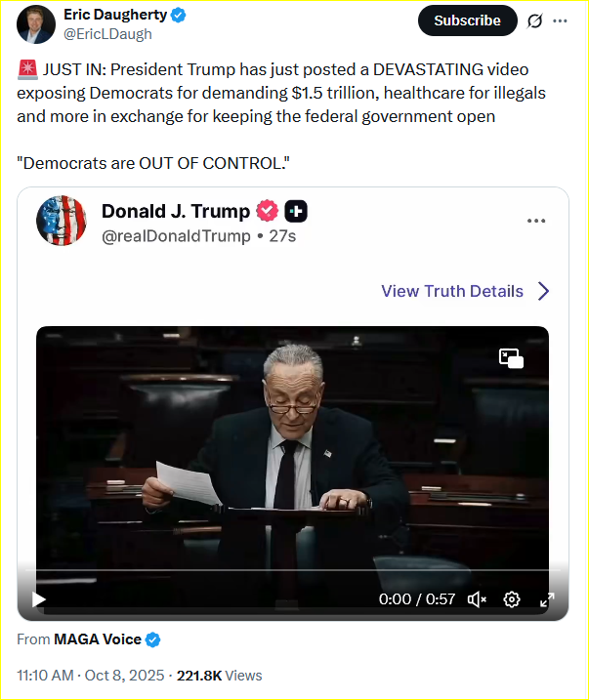
Task: Click the Grok icon beside Subscribe
Action: click(x=534, y=21)
